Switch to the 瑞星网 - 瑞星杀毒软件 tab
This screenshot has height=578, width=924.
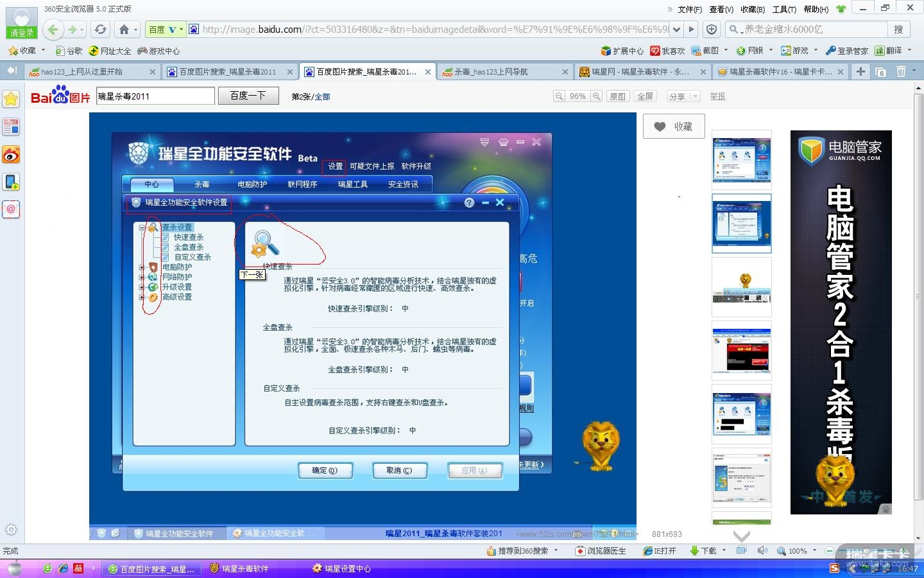[x=642, y=72]
